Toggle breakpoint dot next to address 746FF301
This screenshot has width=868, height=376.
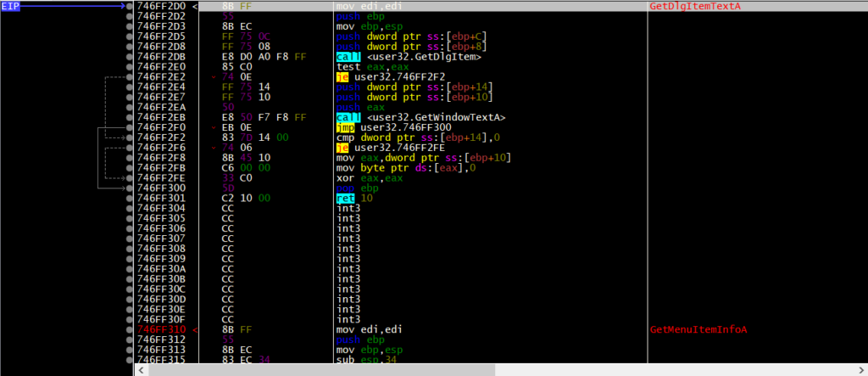(x=130, y=197)
